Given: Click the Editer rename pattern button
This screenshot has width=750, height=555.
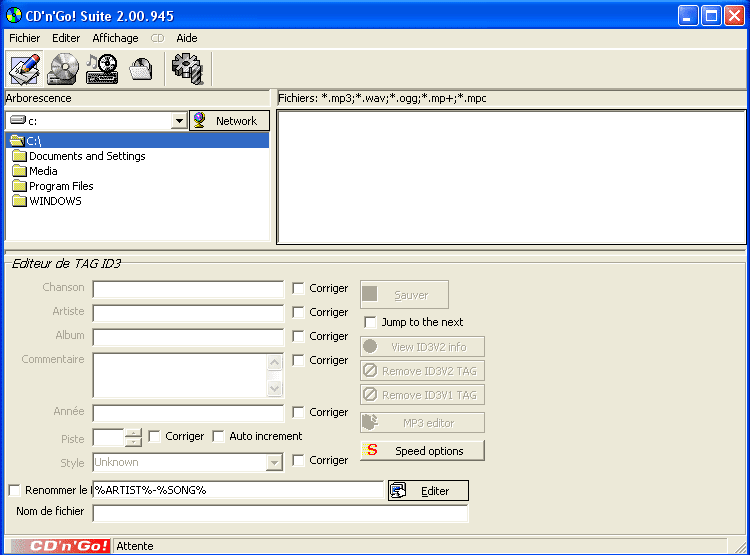Looking at the screenshot, I should 428,491.
